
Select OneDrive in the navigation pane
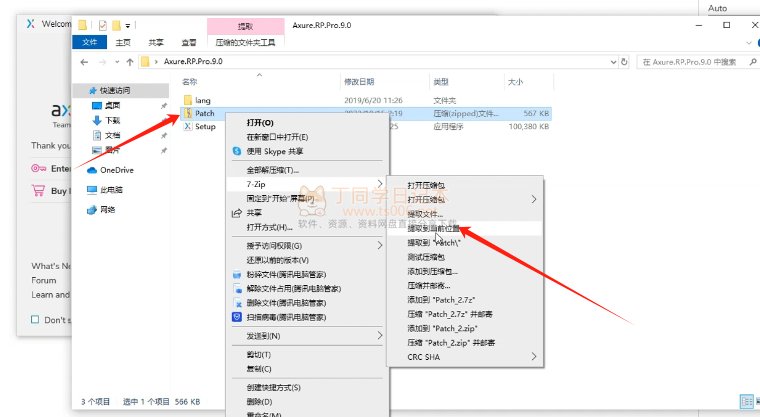coord(116,170)
